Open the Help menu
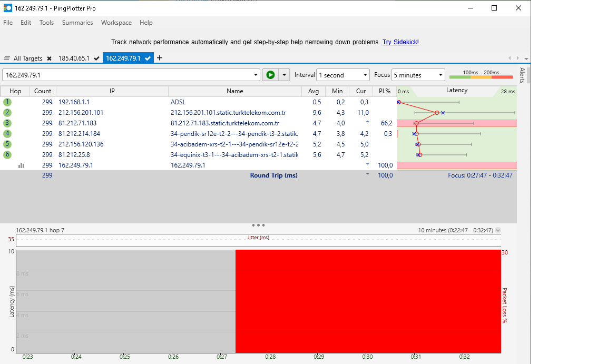This screenshot has height=364, width=607. (x=146, y=23)
